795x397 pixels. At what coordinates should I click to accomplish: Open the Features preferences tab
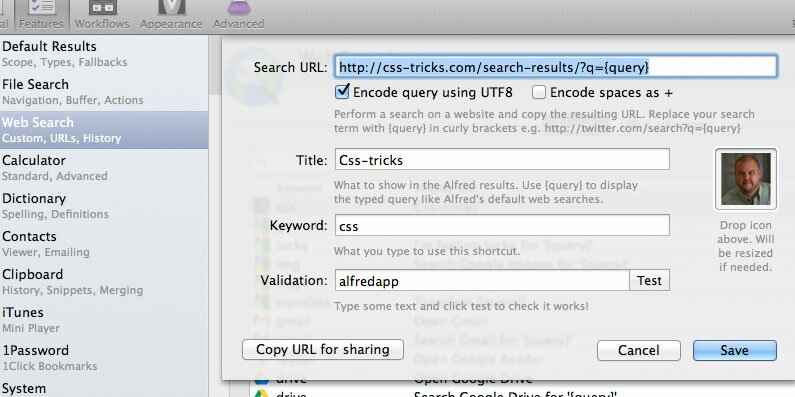click(42, 16)
